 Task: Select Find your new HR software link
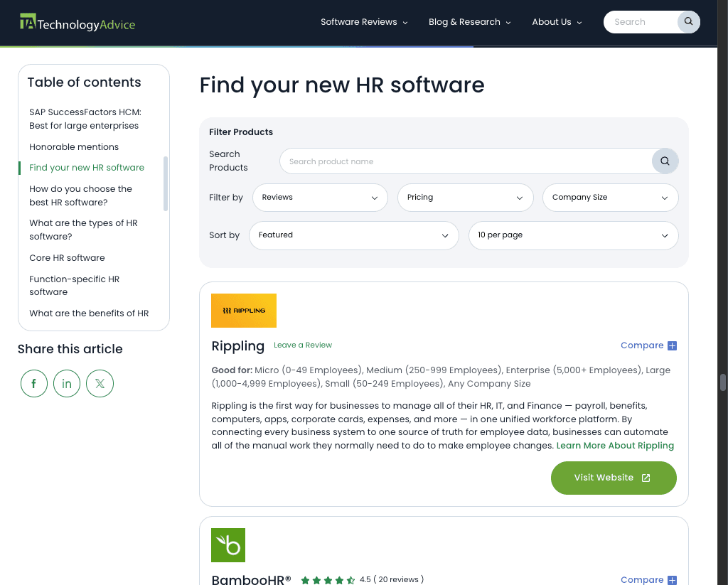(86, 168)
